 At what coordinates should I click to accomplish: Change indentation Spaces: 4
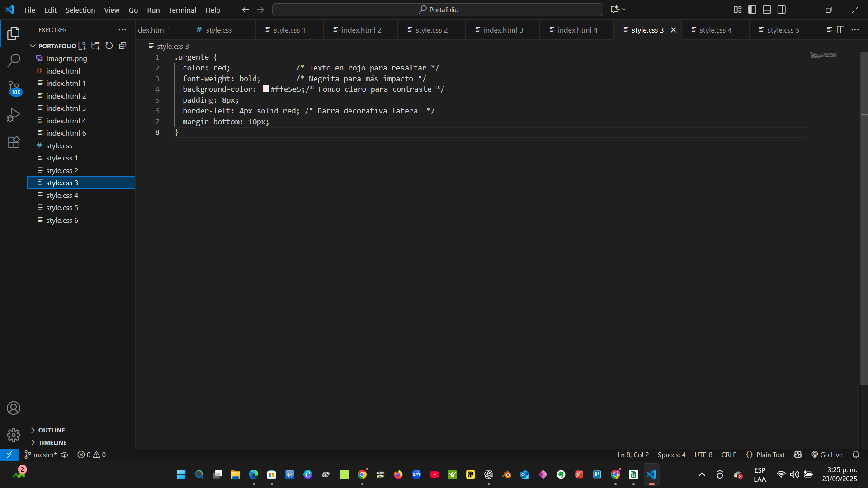pyautogui.click(x=671, y=455)
